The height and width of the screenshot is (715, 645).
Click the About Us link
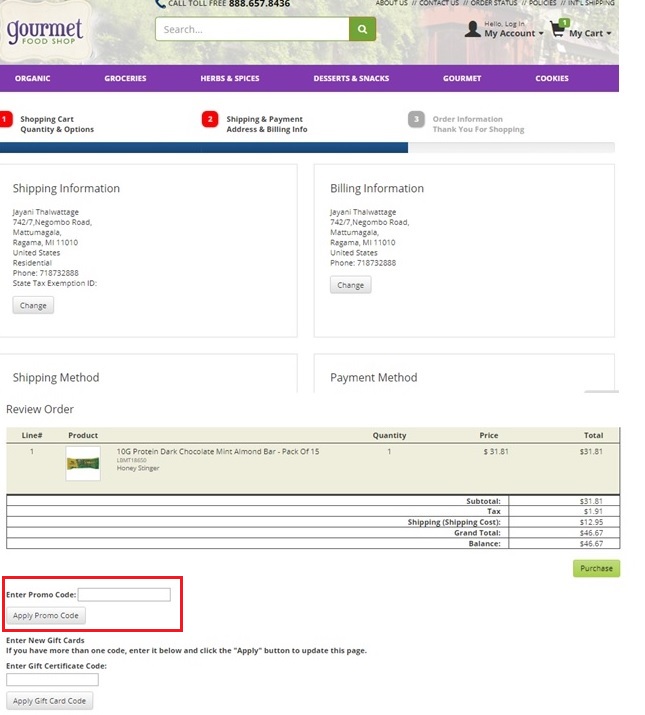pos(391,3)
